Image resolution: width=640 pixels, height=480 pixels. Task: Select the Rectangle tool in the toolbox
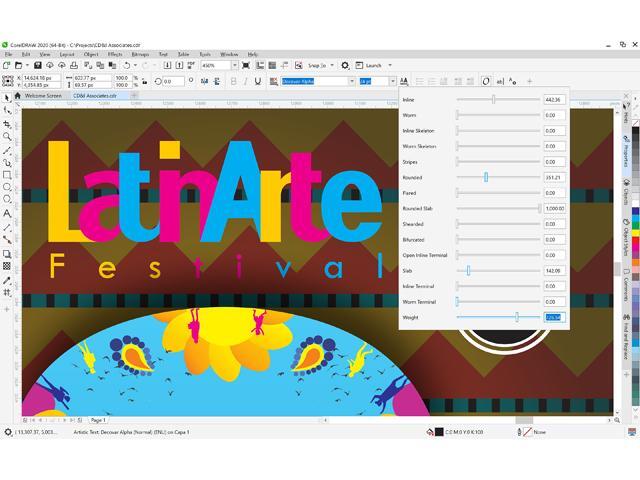point(7,175)
